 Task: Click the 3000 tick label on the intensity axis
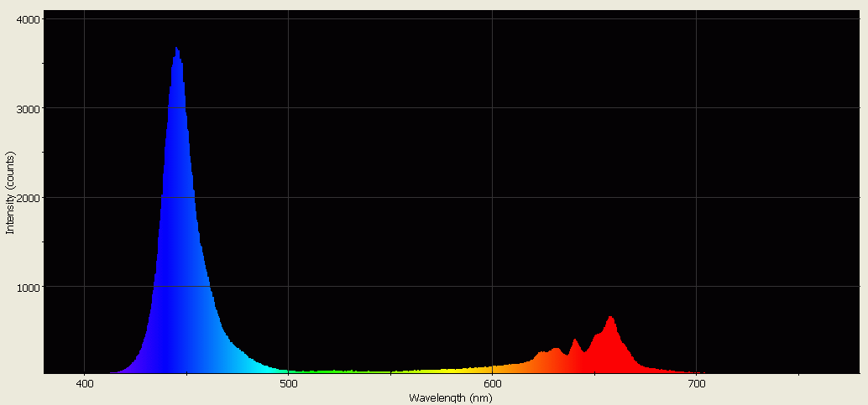click(x=29, y=108)
